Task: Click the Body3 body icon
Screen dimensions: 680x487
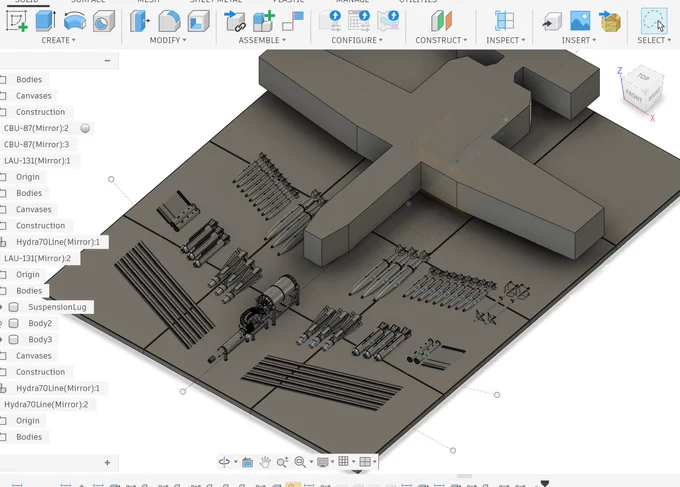Action: pyautogui.click(x=13, y=340)
